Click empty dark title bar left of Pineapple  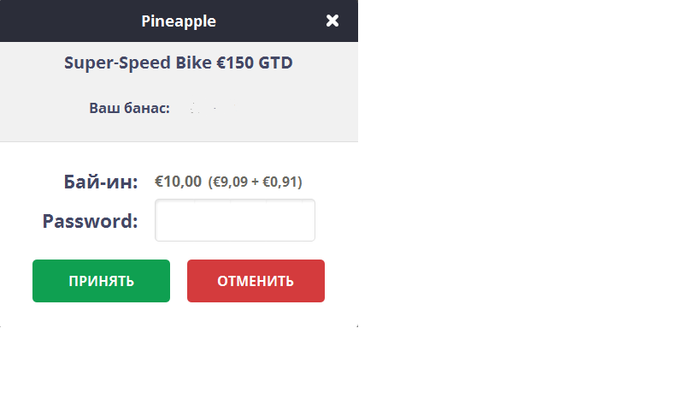coord(67,21)
